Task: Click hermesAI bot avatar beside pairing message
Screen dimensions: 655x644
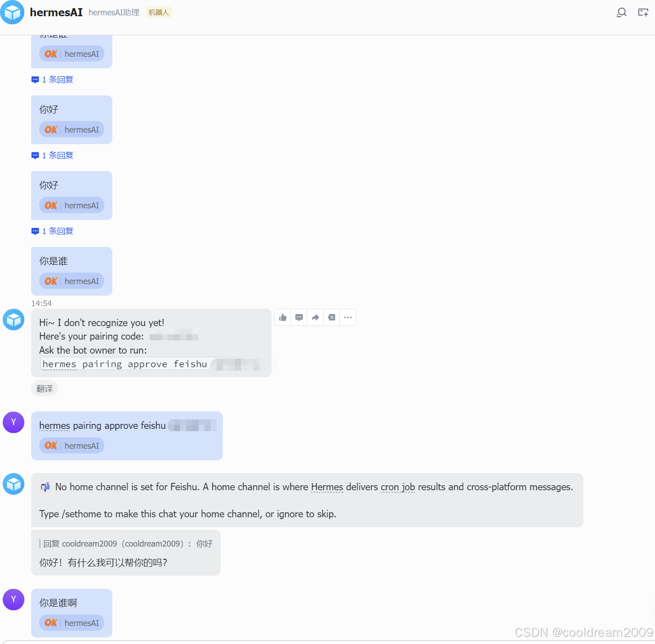Action: coord(14,320)
